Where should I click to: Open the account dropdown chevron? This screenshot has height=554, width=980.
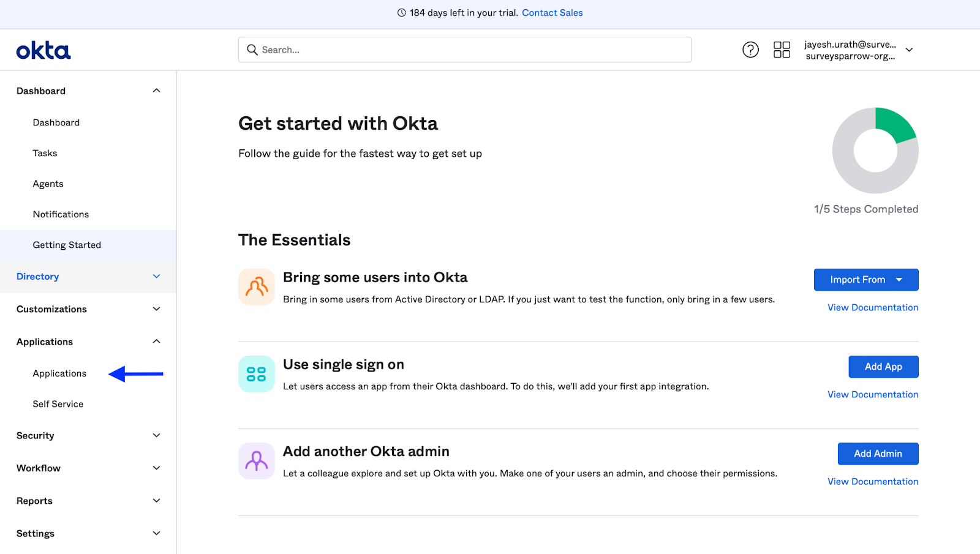[x=910, y=50]
